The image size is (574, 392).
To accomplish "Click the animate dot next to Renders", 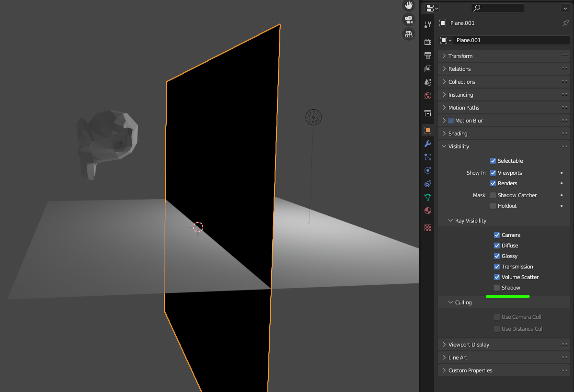I will click(561, 183).
